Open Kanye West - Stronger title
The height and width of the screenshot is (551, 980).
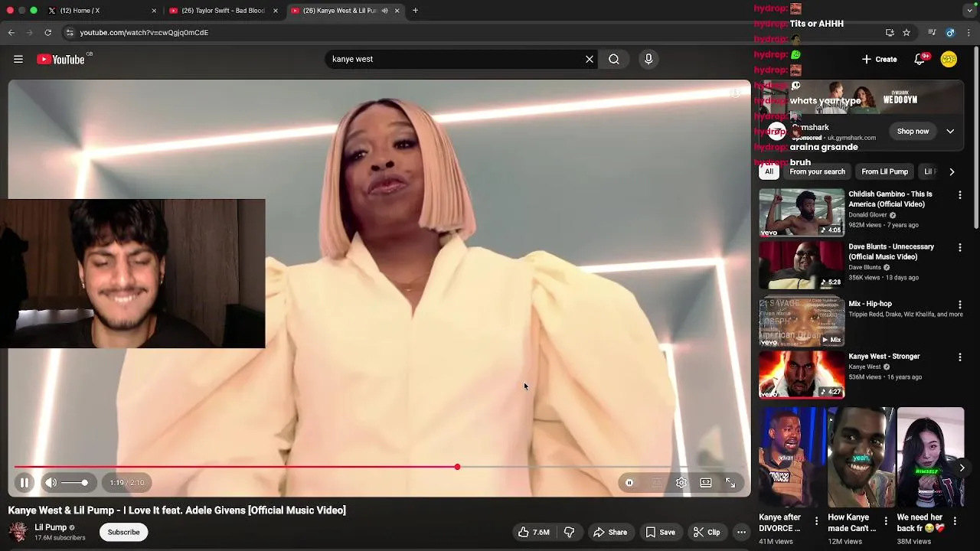[x=884, y=356]
